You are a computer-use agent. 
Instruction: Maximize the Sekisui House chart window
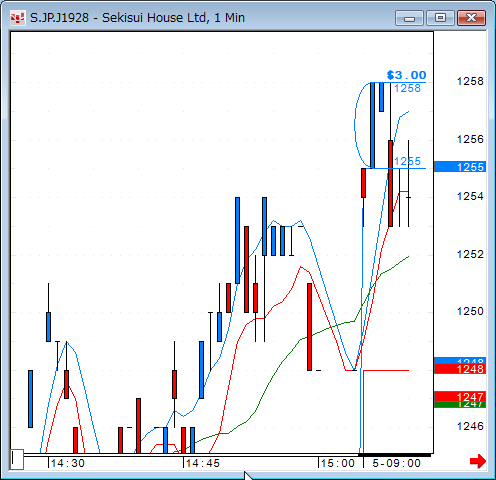click(x=440, y=18)
